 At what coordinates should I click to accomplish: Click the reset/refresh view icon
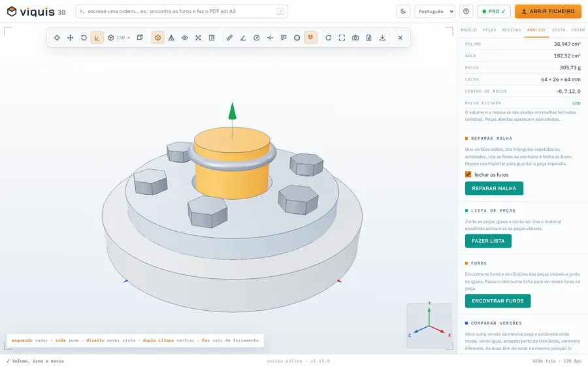(329, 37)
